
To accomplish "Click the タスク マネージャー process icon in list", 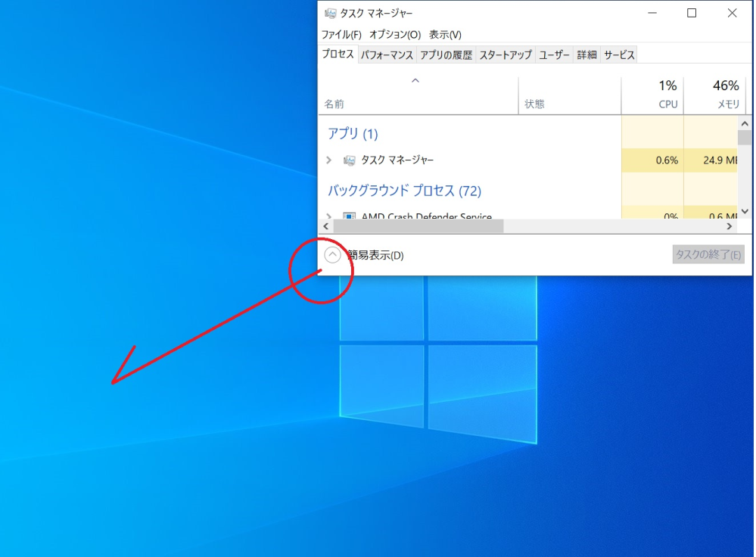I will [349, 160].
